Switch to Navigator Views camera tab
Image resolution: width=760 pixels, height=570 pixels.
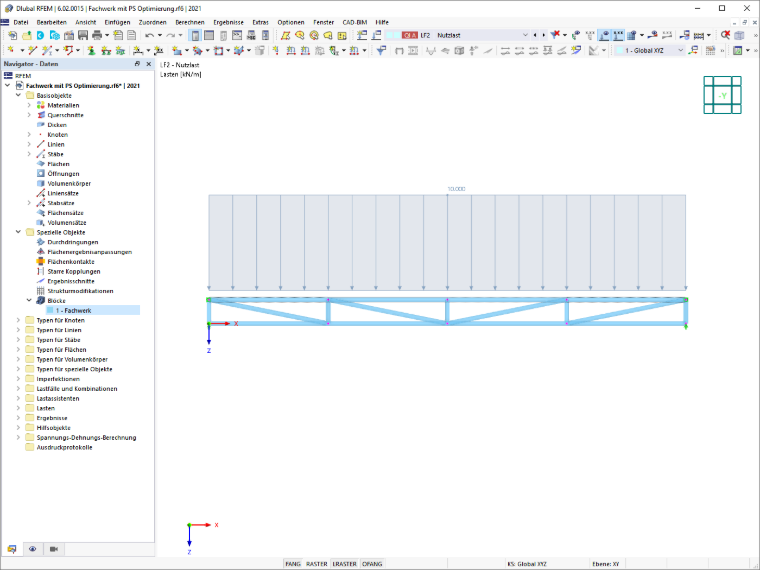(54, 549)
